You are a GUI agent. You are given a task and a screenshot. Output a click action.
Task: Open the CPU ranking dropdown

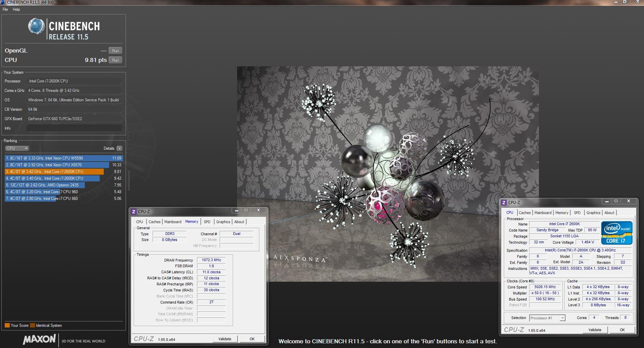pos(17,148)
